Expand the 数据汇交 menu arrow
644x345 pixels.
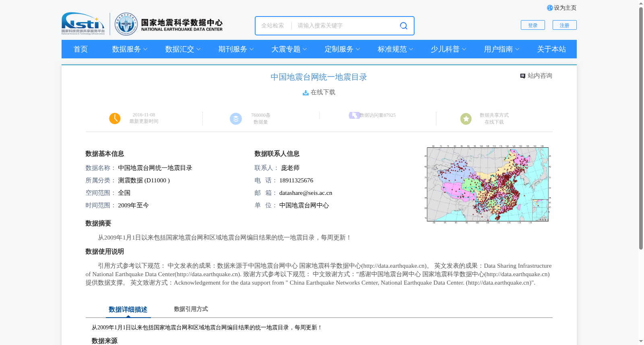click(x=198, y=50)
